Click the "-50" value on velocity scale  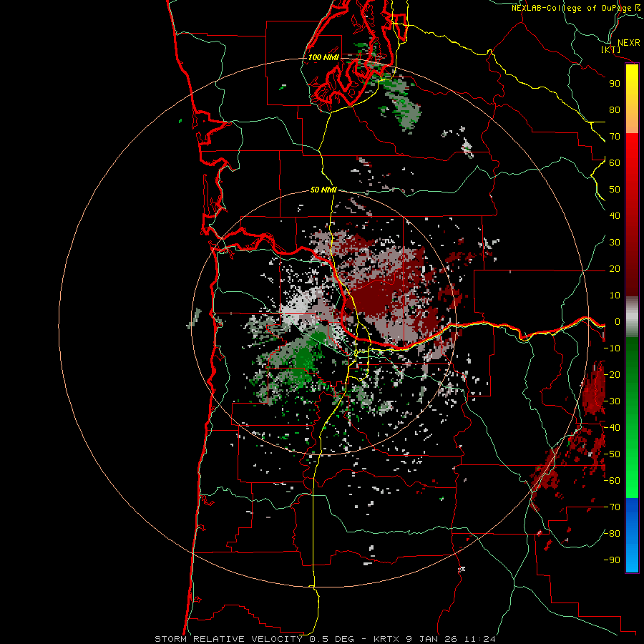pyautogui.click(x=612, y=454)
